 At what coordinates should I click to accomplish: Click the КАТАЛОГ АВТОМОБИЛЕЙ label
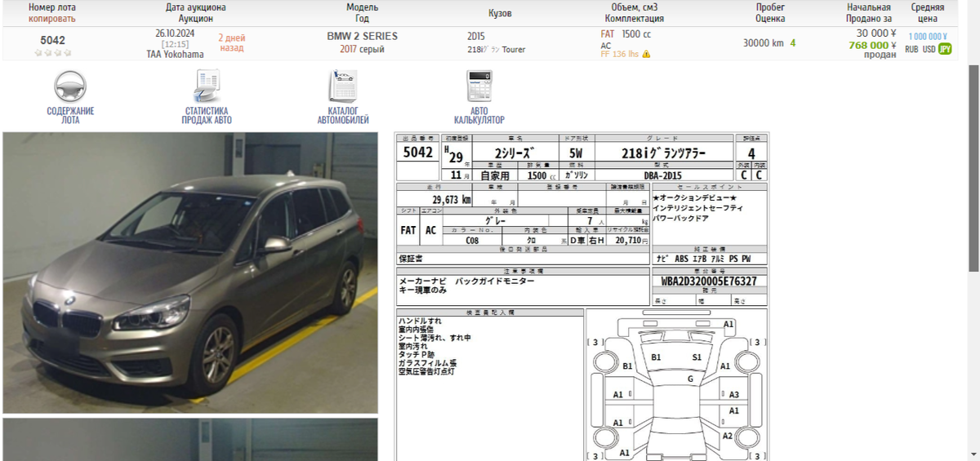(x=343, y=115)
